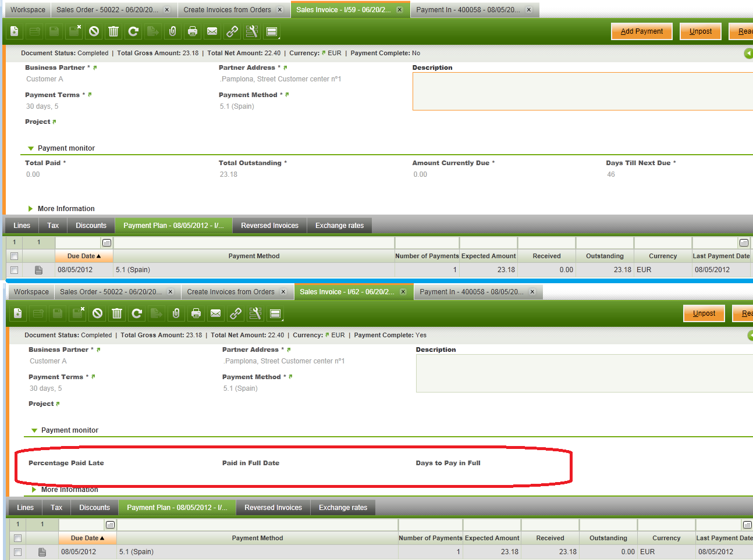Viewport: 753px width, 560px height.
Task: Focus the Description field in I/59 invoice
Action: [582, 91]
